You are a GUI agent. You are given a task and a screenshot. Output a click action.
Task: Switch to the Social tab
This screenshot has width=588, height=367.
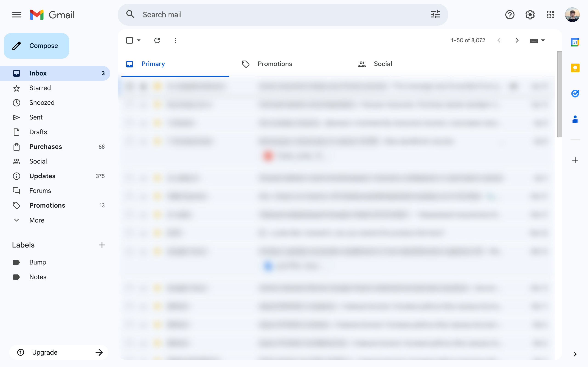[383, 64]
